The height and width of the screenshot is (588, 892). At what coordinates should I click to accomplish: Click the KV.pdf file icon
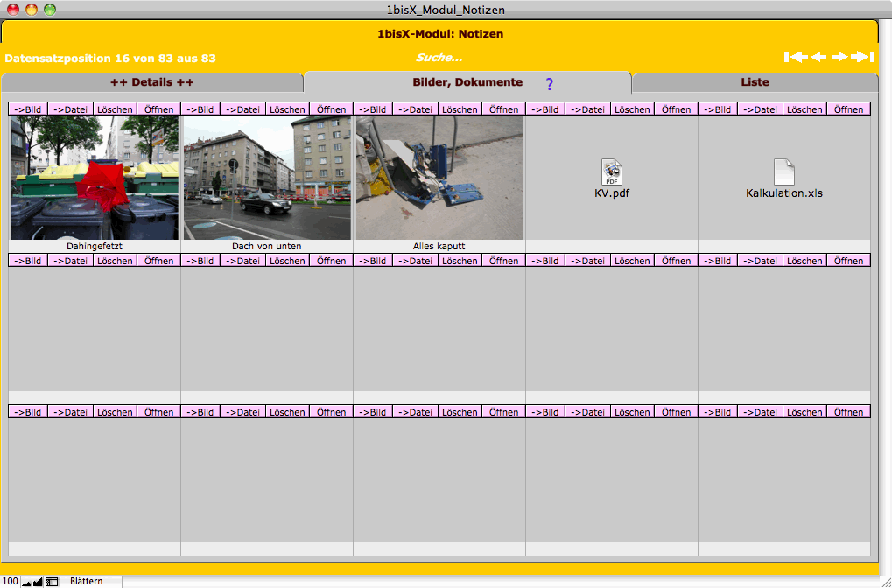click(611, 172)
